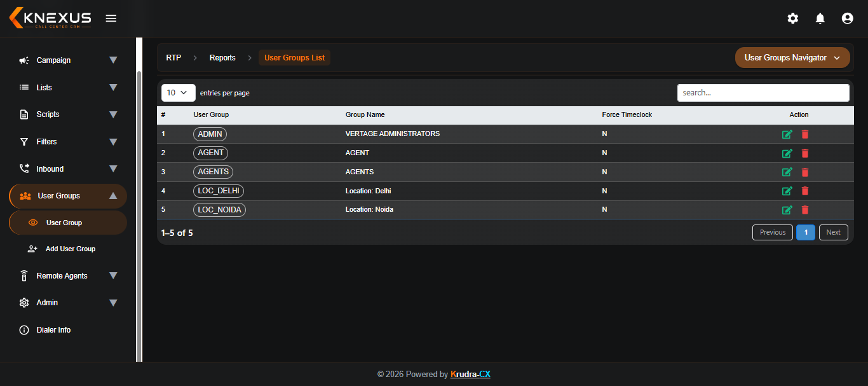
Task: Open the user account profile icon
Action: [847, 18]
